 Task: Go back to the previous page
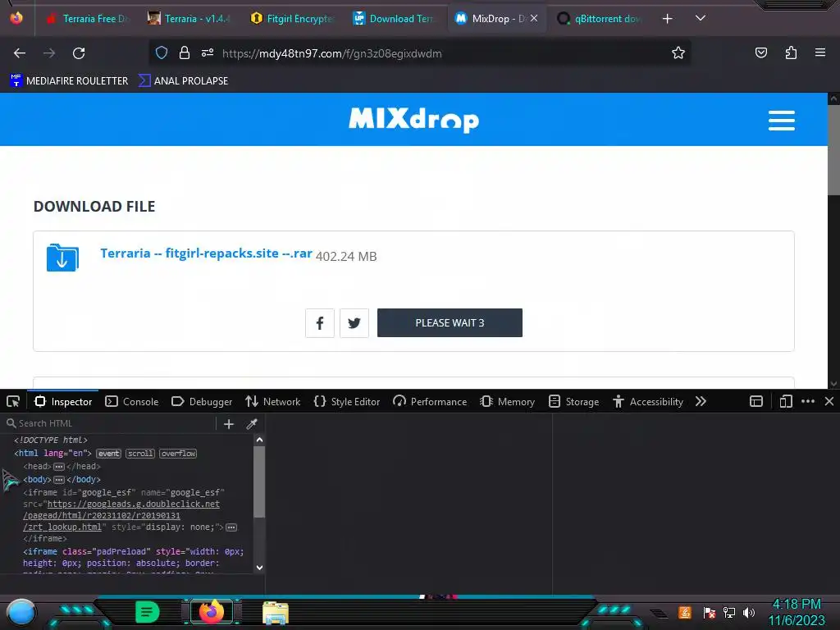(20, 53)
